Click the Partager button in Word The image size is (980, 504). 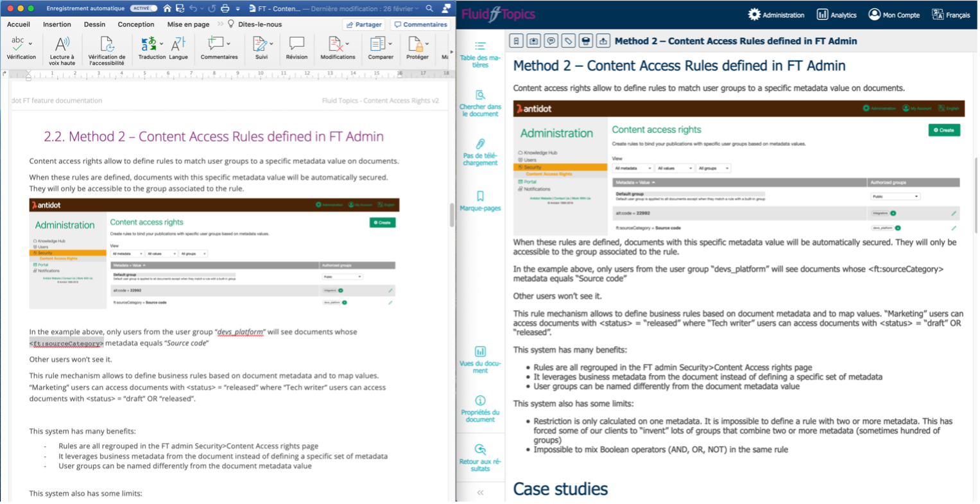pos(364,24)
